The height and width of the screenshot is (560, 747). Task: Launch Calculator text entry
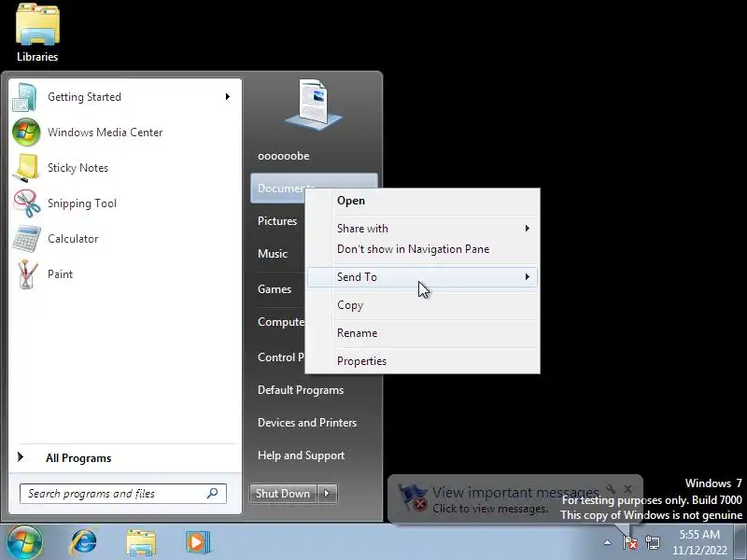73,239
